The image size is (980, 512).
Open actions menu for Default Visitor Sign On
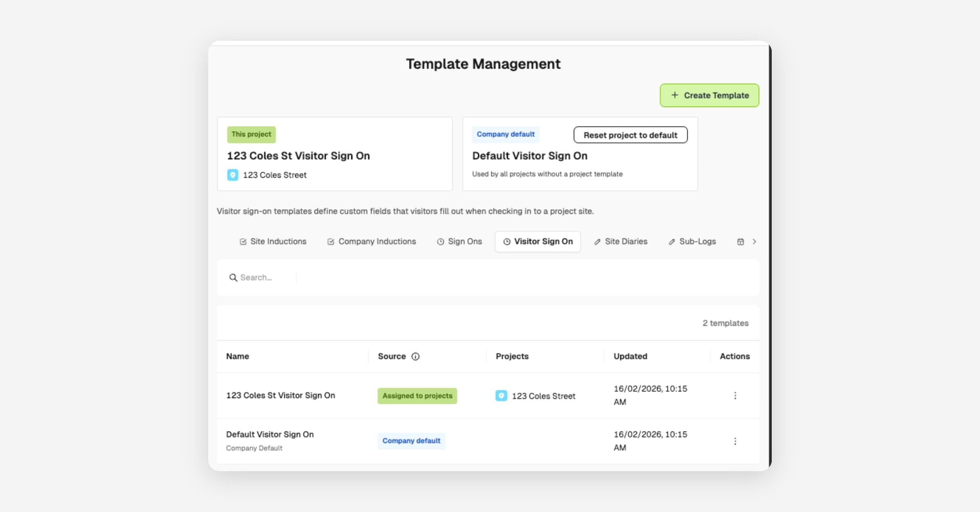tap(735, 441)
